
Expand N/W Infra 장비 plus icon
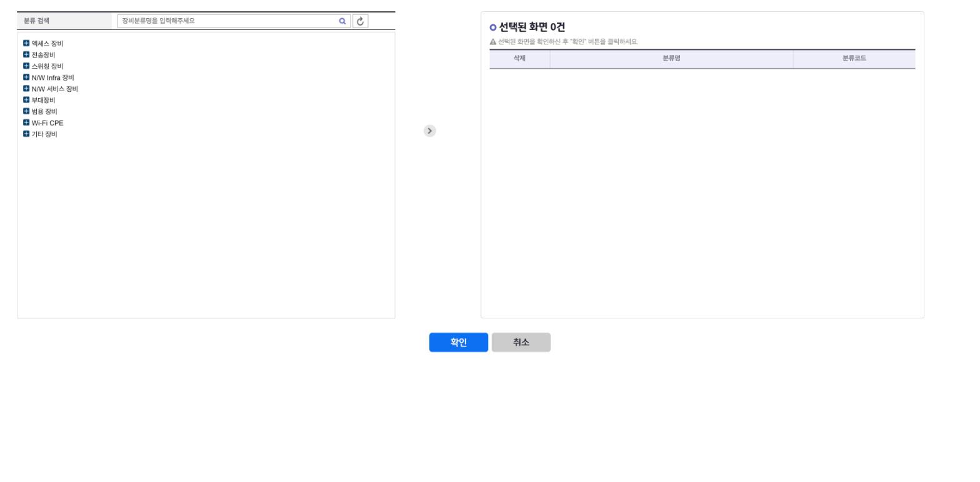[26, 77]
